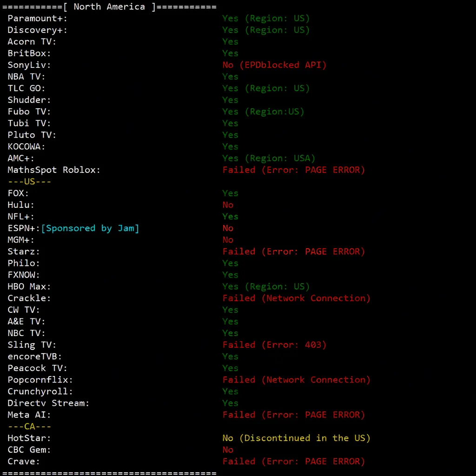Select the Philo label

coord(24,263)
